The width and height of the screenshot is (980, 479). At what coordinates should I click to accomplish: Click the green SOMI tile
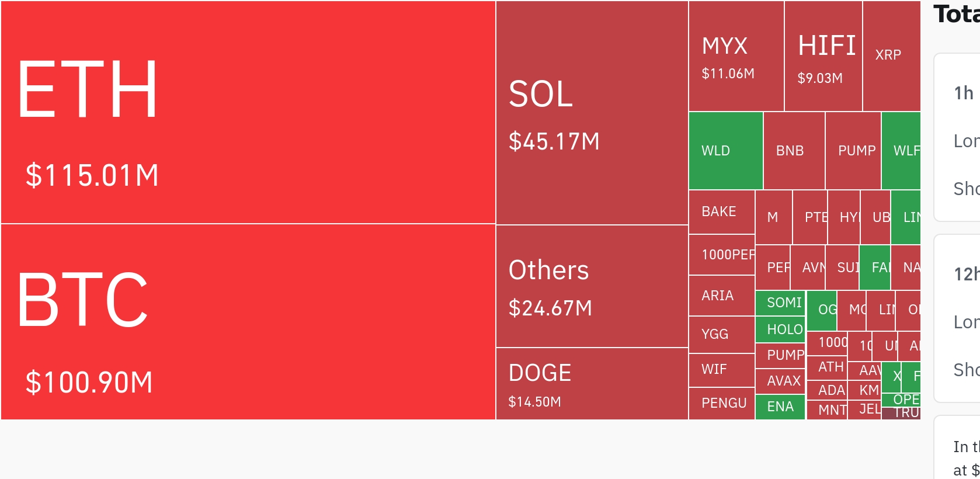(780, 303)
